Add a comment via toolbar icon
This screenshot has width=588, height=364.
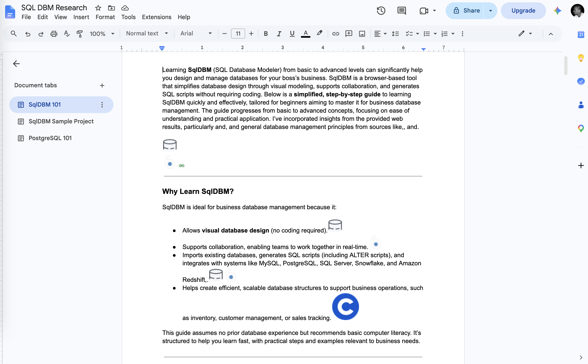pyautogui.click(x=349, y=34)
